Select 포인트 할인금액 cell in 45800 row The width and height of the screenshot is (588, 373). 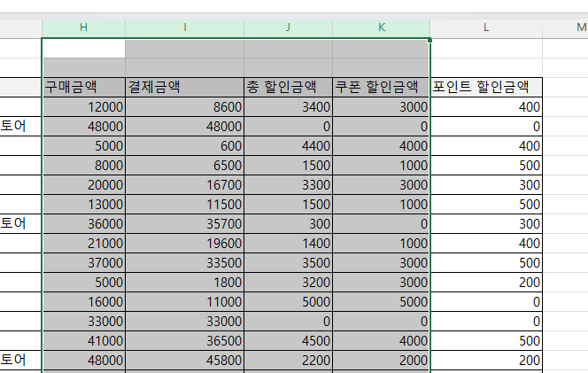[486, 361]
